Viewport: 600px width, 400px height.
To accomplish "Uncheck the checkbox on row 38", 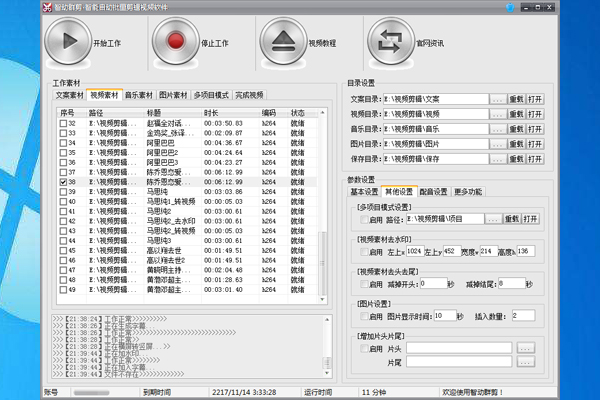I will pyautogui.click(x=63, y=183).
